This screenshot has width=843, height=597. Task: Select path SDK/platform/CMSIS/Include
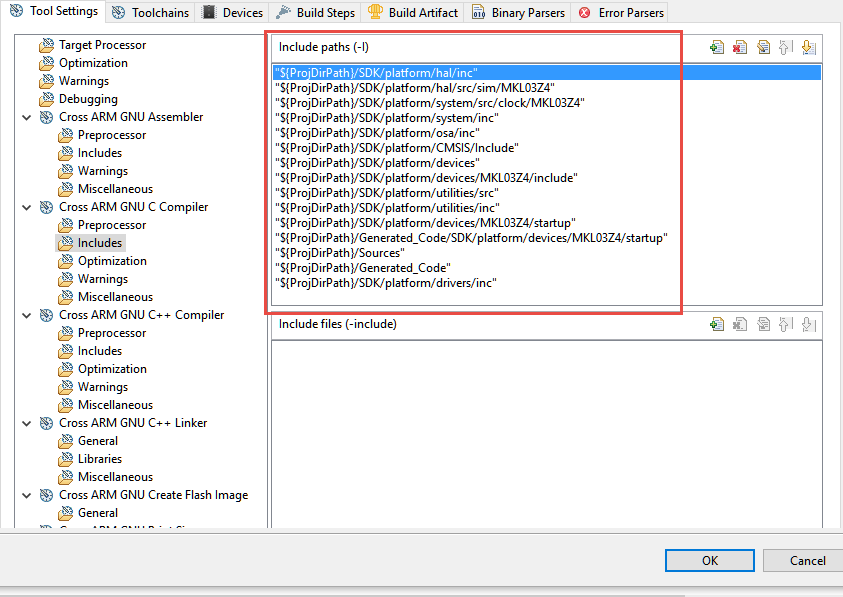click(547, 148)
